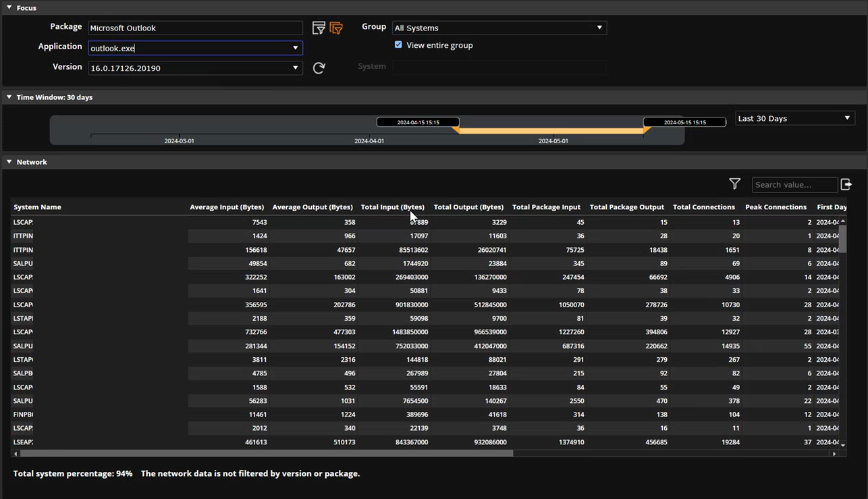The image size is (868, 499).
Task: Sort by Total Output (Bytes) column
Action: (468, 207)
